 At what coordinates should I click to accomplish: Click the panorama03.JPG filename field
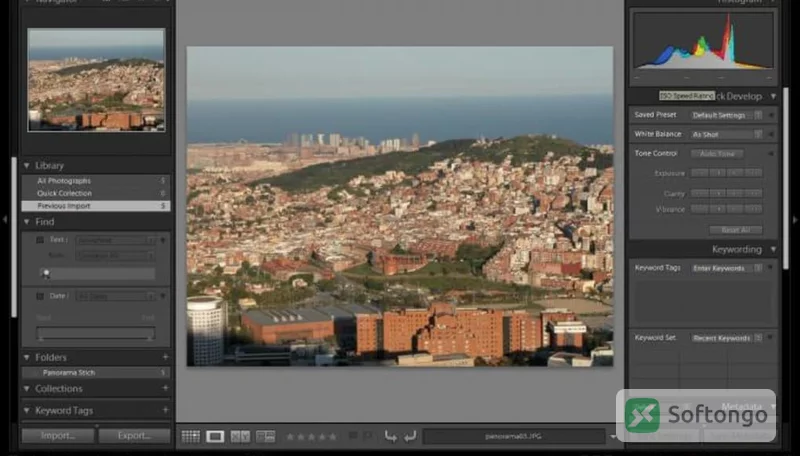point(514,437)
